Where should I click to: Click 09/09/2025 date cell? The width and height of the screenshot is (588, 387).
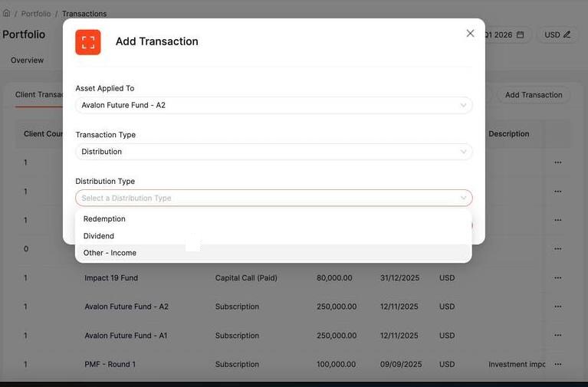click(400, 364)
